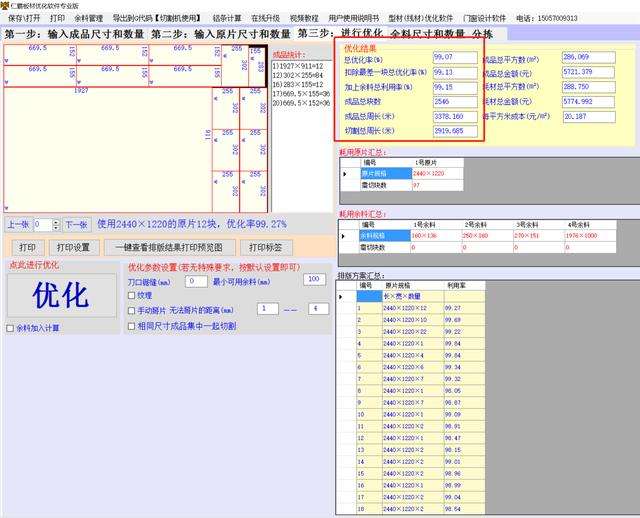Select 20)669.5×152=36 in the list
Image resolution: width=640 pixels, height=518 pixels.
302,103
